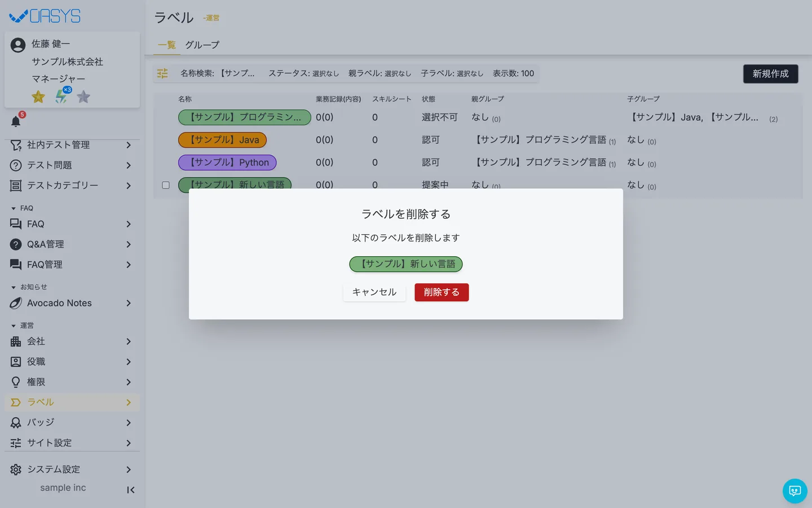Click 名称検索 filter chip
Viewport: 812px width, 508px height.
pos(218,73)
